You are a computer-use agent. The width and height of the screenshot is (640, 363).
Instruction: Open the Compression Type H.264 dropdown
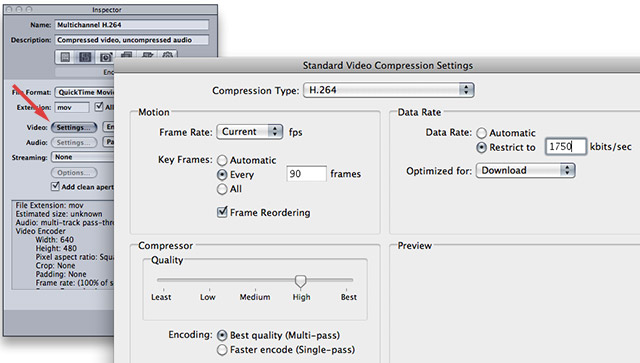coord(389,90)
